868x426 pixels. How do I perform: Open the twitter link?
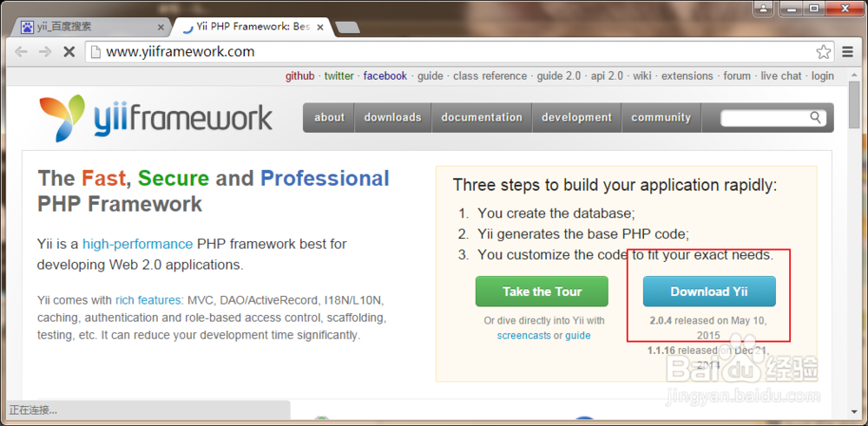click(339, 76)
